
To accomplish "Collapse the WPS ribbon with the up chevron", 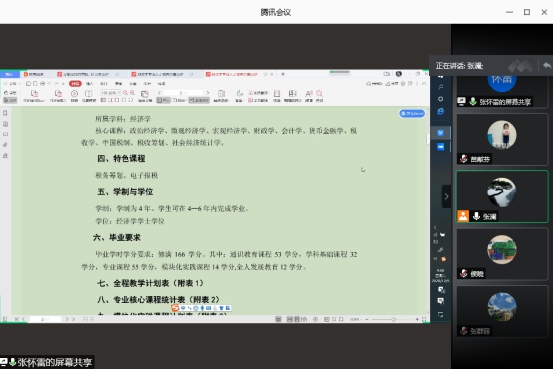I will (424, 84).
